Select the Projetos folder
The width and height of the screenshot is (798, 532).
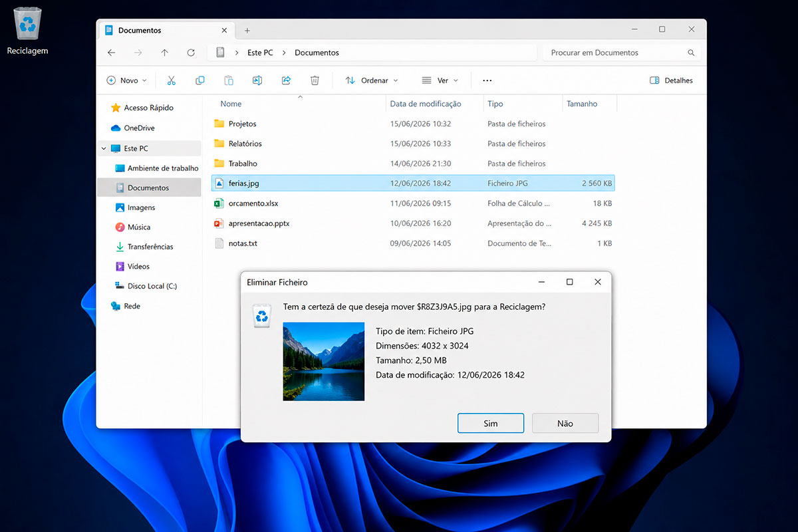pyautogui.click(x=413, y=124)
